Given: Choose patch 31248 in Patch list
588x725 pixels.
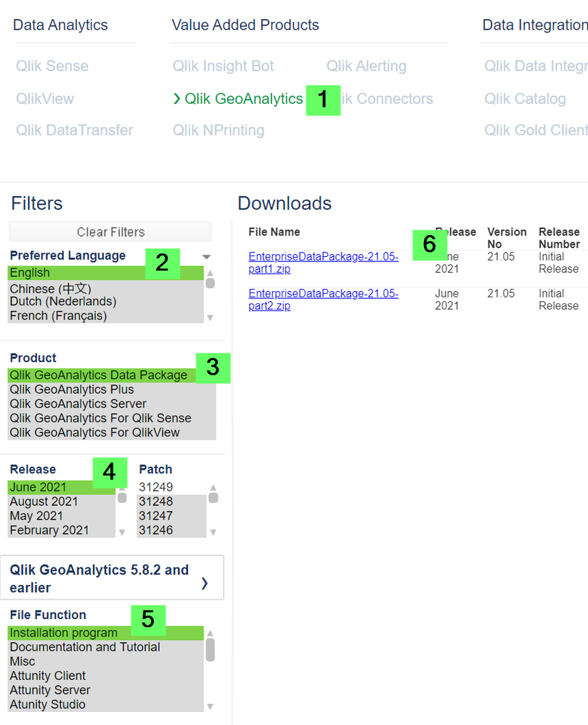Looking at the screenshot, I should tap(155, 501).
